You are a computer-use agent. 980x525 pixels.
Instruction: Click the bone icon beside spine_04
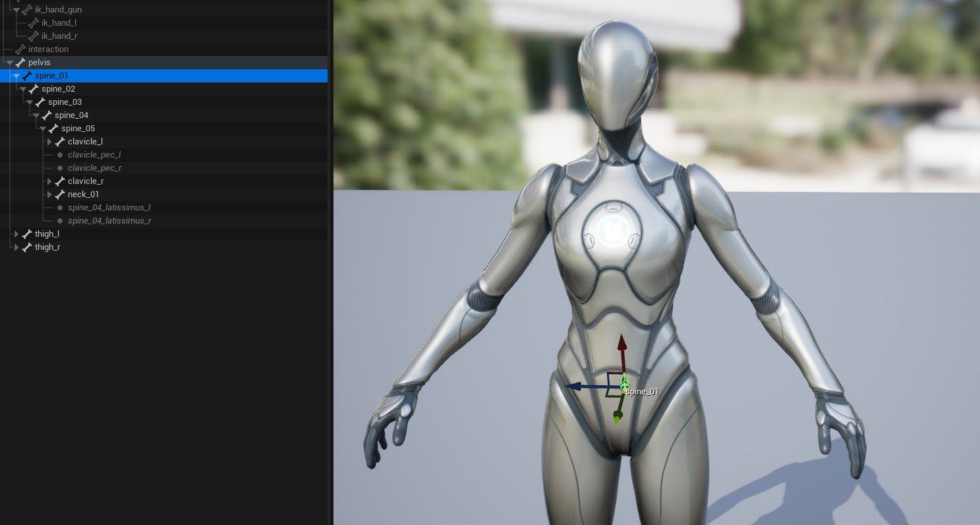(47, 115)
